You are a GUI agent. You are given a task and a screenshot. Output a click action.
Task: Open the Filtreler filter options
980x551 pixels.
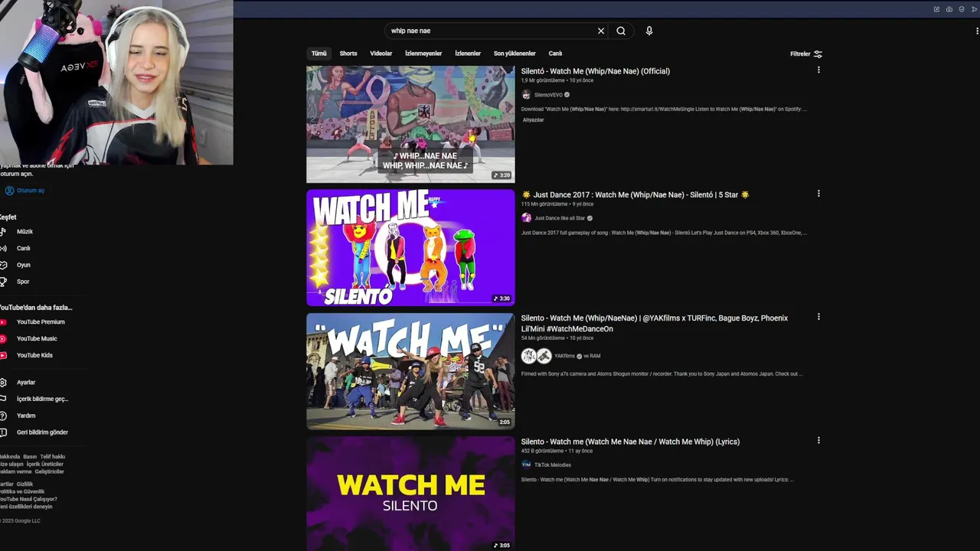[x=806, y=54]
